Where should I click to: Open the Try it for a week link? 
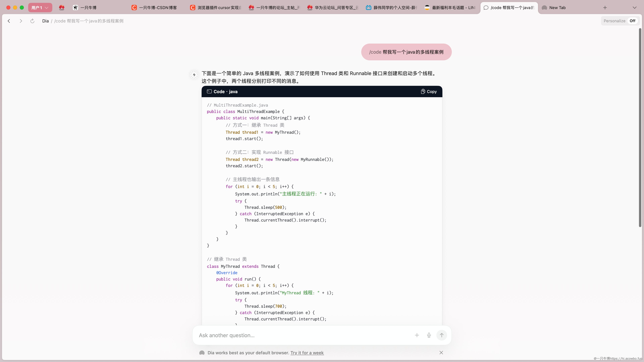[307, 353]
